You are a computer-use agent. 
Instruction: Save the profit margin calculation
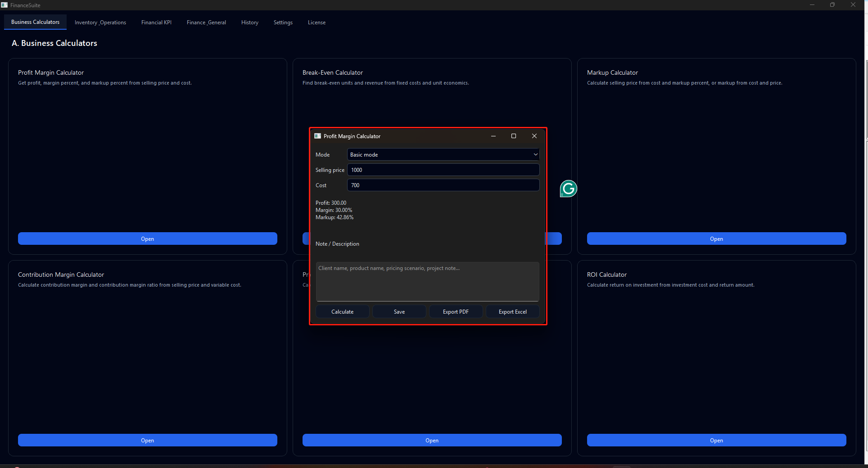click(x=399, y=311)
